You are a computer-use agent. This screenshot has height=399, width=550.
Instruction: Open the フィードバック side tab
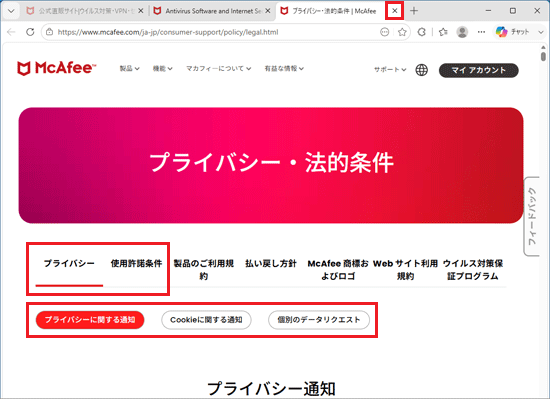532,216
